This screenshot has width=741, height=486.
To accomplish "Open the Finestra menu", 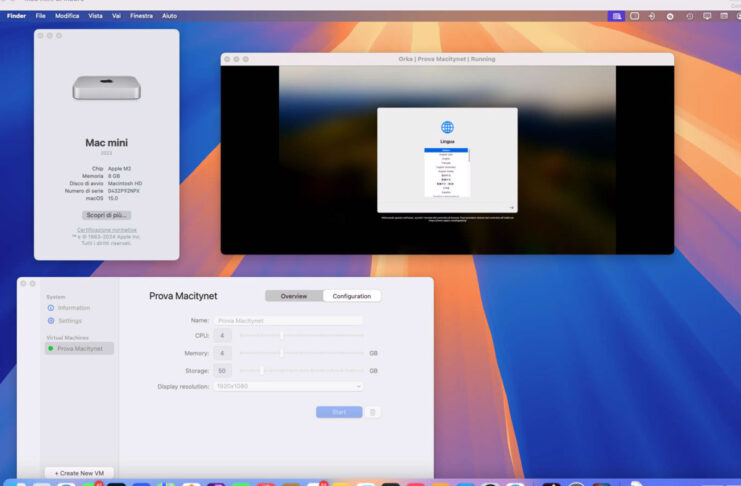I will tap(141, 16).
